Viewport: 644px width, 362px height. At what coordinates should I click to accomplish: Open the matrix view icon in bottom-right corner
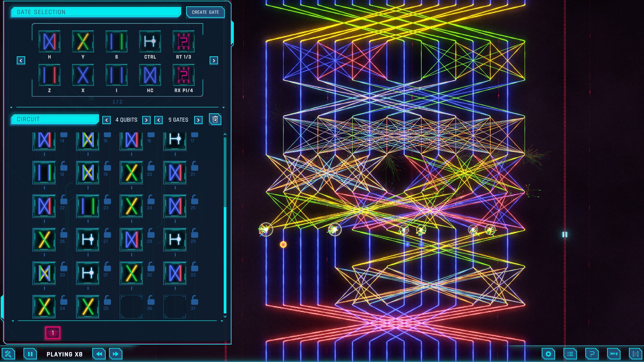(635, 354)
